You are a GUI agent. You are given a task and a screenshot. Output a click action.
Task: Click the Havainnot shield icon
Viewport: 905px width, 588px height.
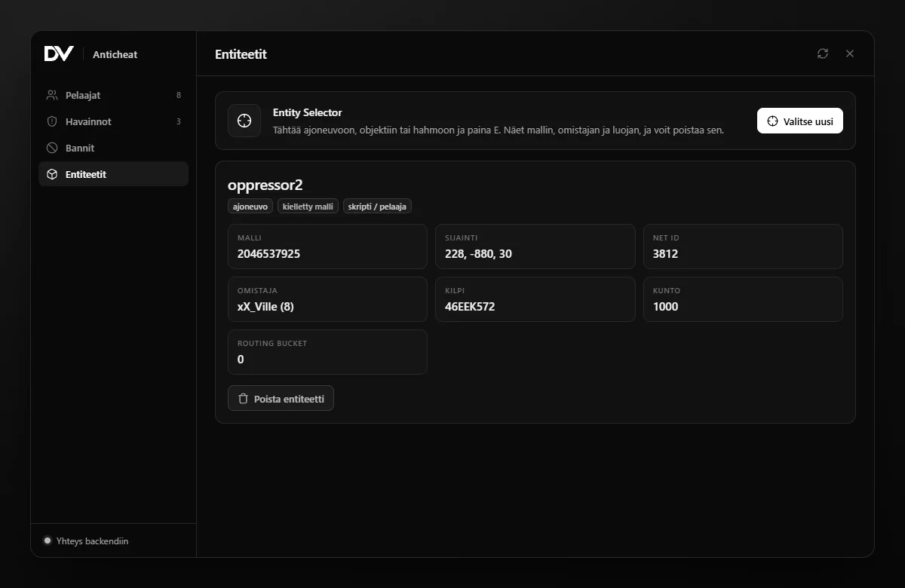[52, 121]
